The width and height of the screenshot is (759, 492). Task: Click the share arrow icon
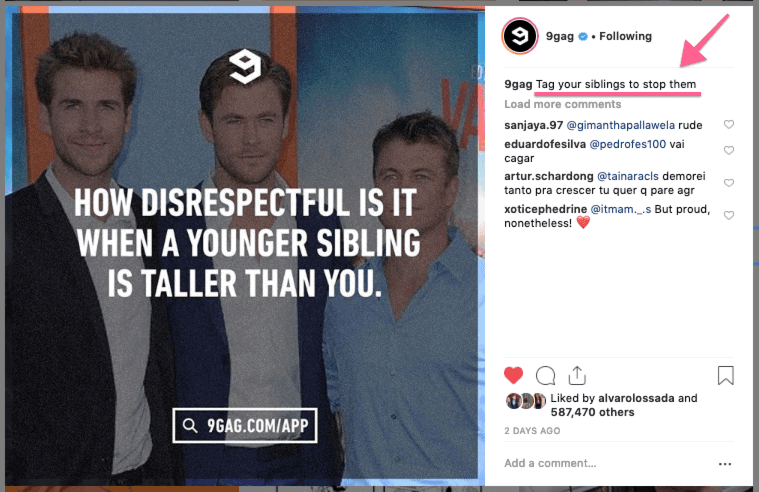(577, 375)
